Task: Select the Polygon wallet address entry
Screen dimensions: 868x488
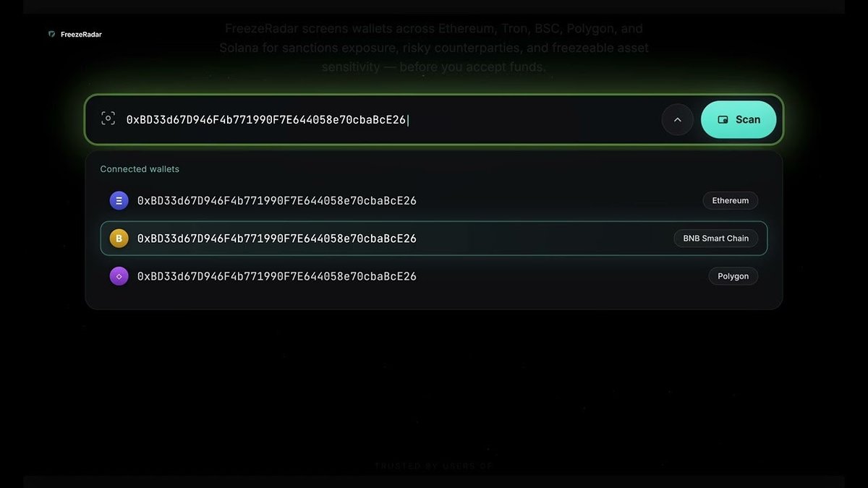Action: [x=434, y=275]
